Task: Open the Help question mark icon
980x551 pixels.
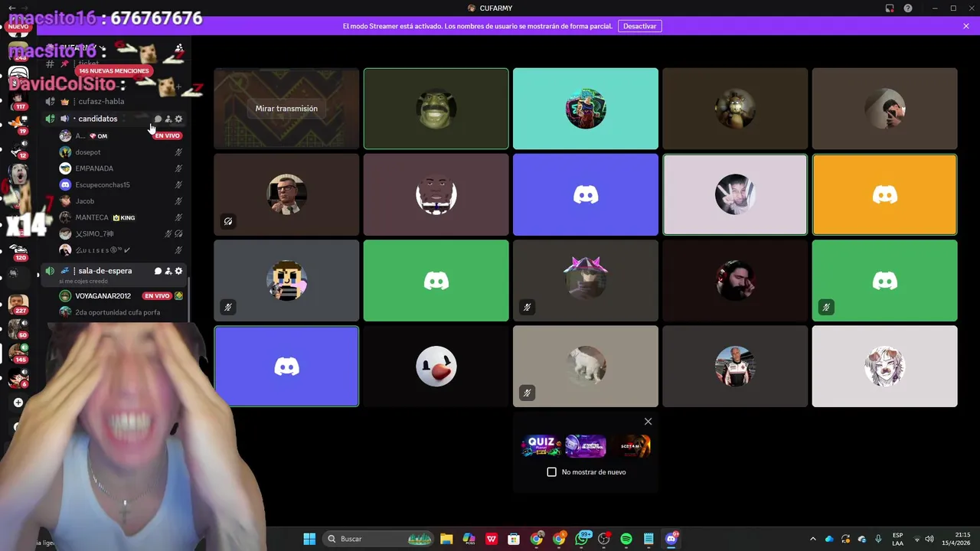Action: (x=908, y=8)
